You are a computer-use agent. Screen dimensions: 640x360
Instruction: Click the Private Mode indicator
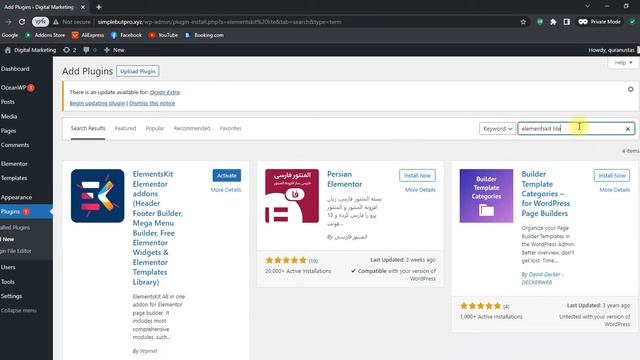(599, 22)
